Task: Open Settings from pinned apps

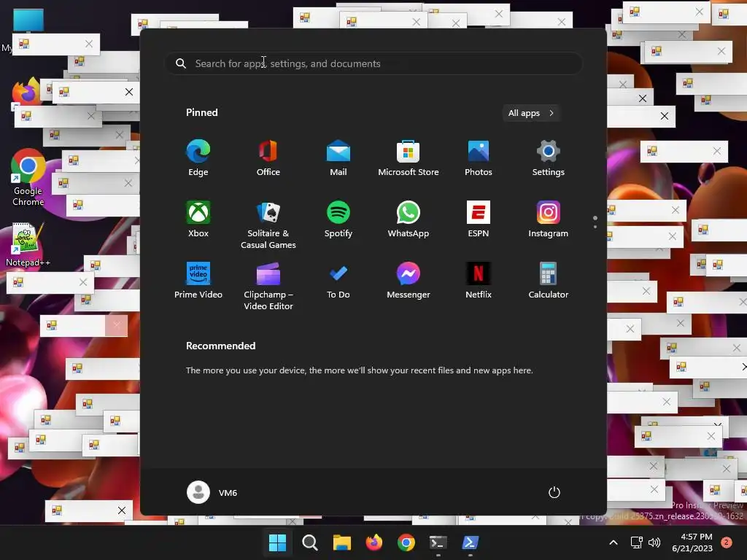Action: tap(549, 158)
